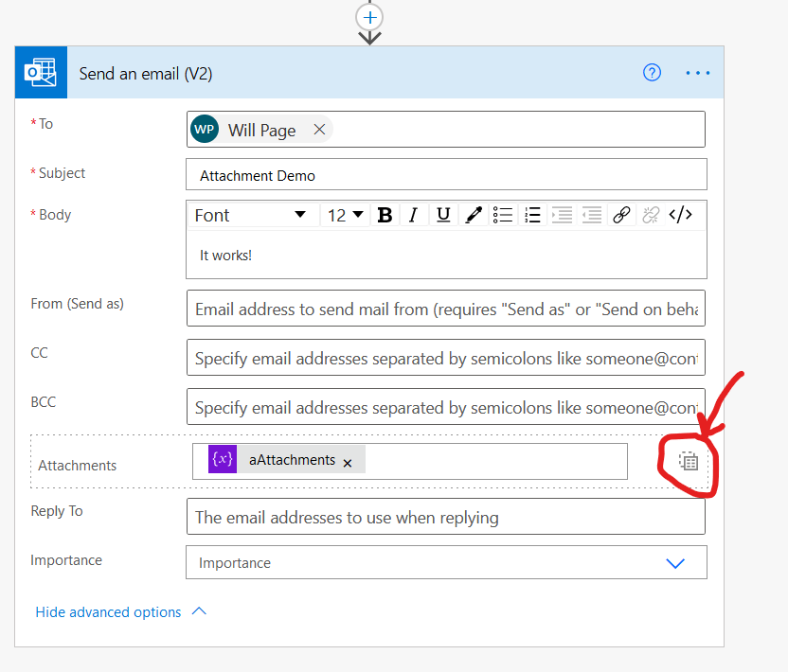This screenshot has height=672, width=788.
Task: Toggle underline formatting in the body toolbar
Action: 442,215
